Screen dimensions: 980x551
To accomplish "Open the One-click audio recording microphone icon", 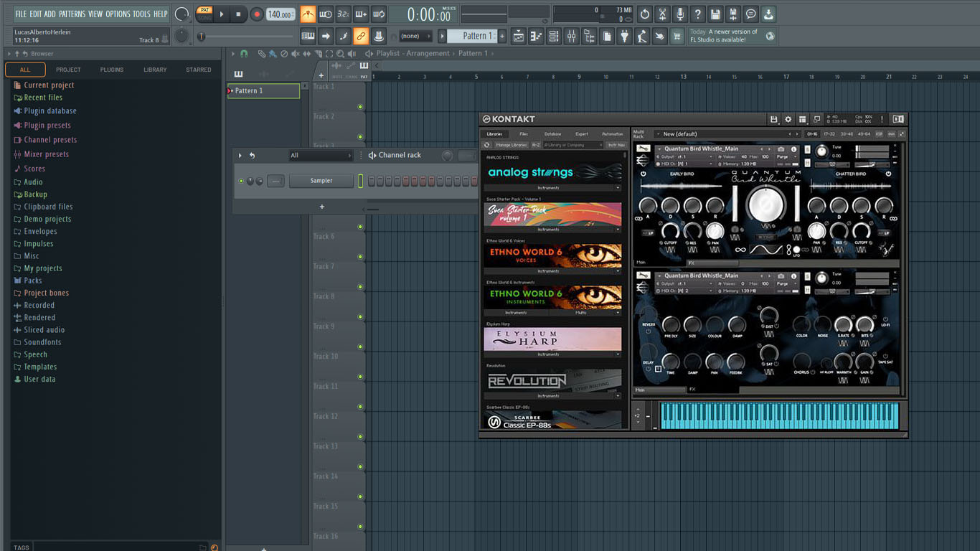I will click(679, 14).
